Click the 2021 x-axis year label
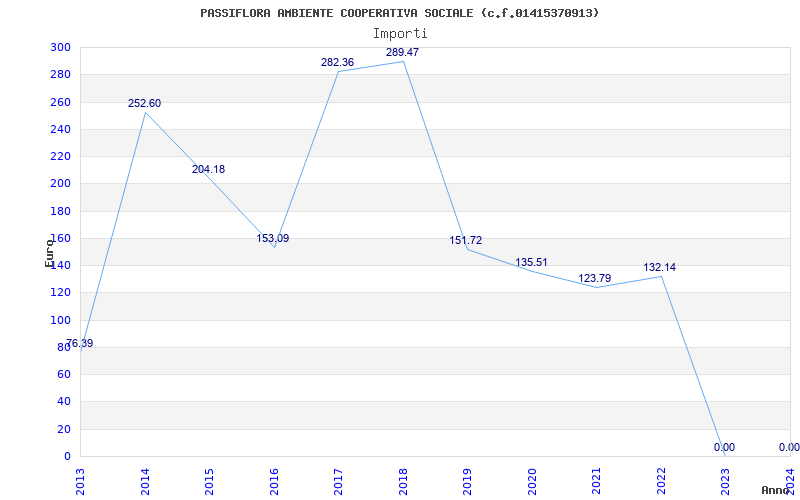 click(596, 481)
